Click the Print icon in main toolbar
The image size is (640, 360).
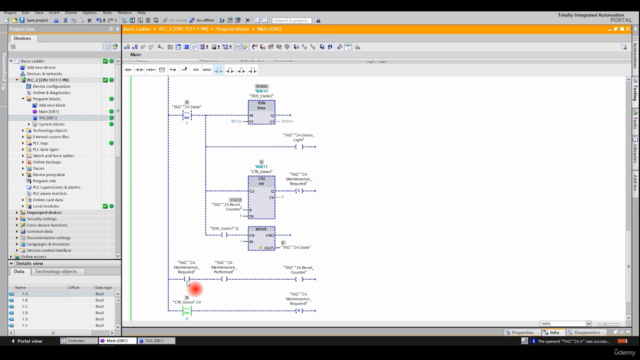56,20
